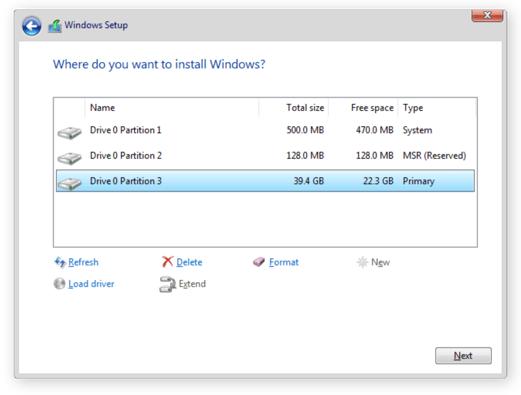Click the 470.0 MB free space cell

coord(375,130)
